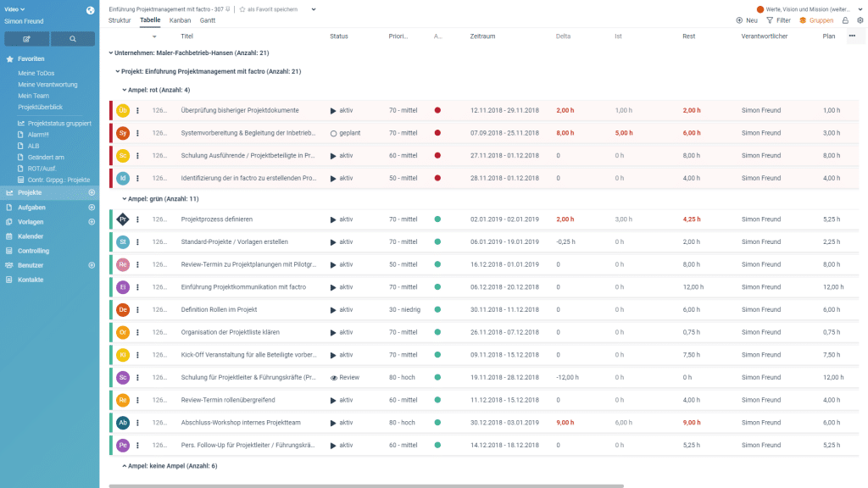Click avatar of Einführung Projektkommunikation mit factro
The width and height of the screenshot is (868, 488).
tap(123, 287)
